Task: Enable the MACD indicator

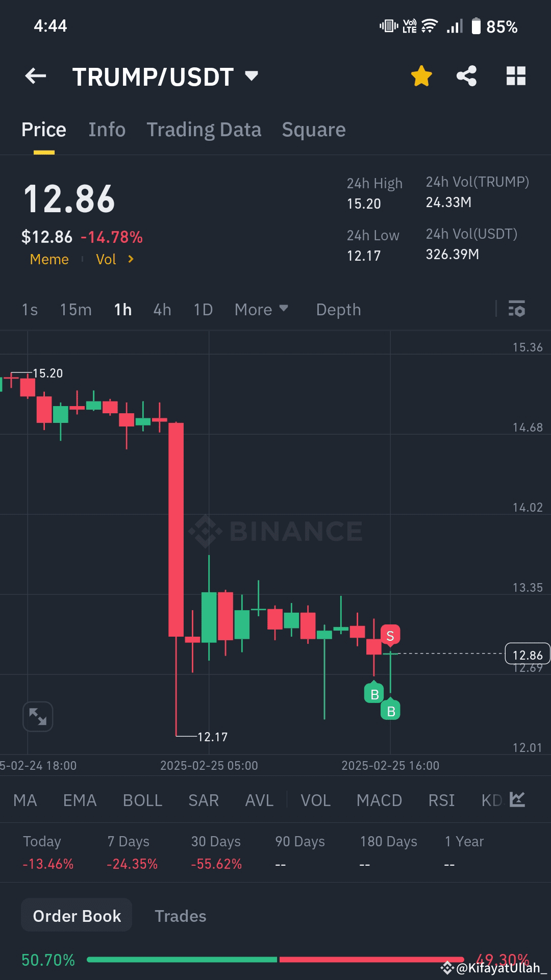Action: [379, 800]
